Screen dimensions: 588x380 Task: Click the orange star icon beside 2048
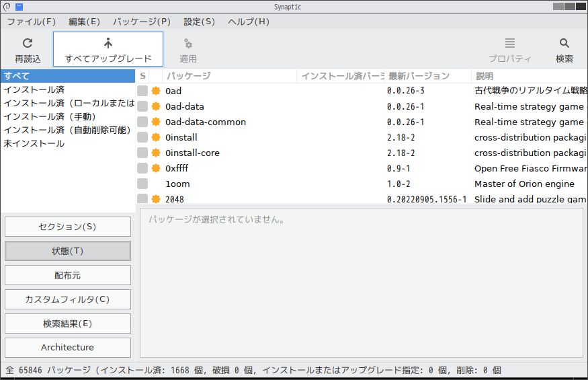[x=156, y=199]
